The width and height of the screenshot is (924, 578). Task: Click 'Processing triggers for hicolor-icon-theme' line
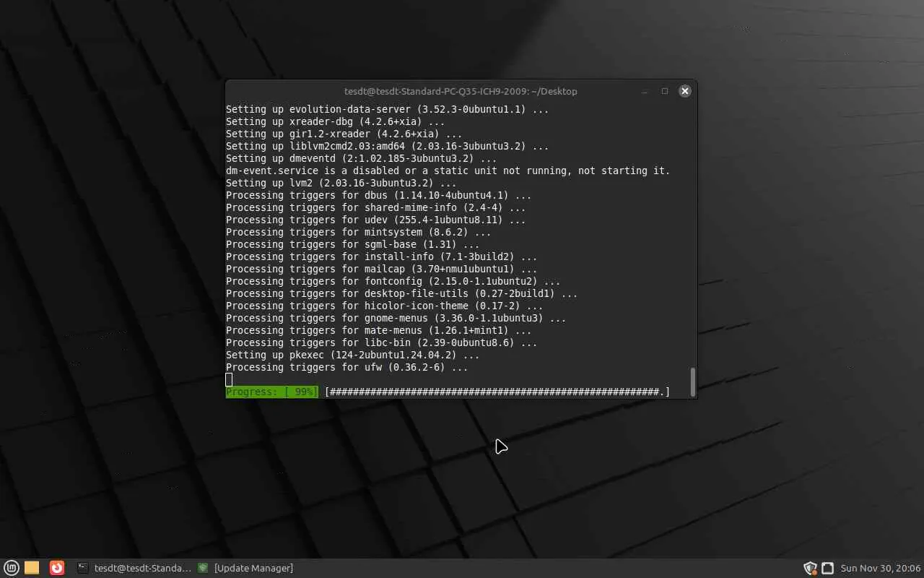(384, 306)
